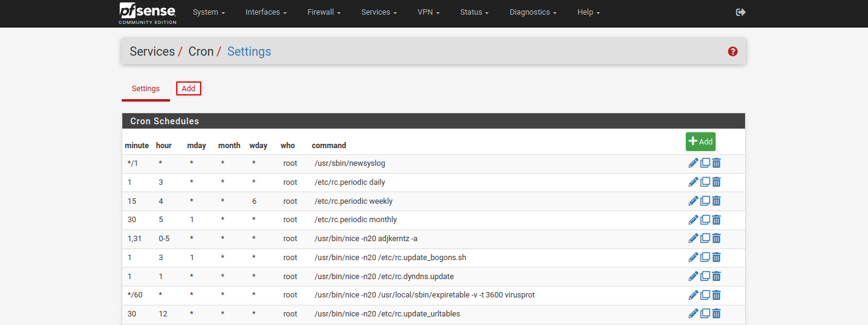This screenshot has height=325, width=868.
Task: Copy the rc.update_urltables cron entry
Action: pyautogui.click(x=705, y=314)
